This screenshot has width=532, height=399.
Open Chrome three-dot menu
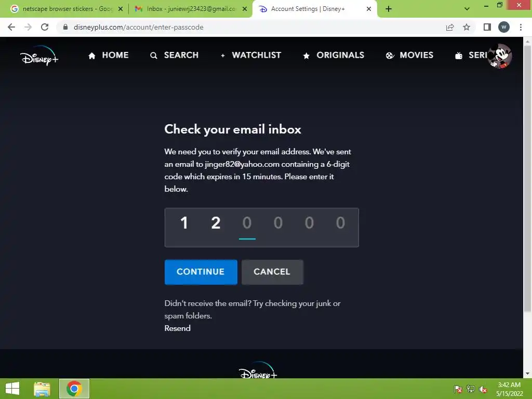coord(521,27)
